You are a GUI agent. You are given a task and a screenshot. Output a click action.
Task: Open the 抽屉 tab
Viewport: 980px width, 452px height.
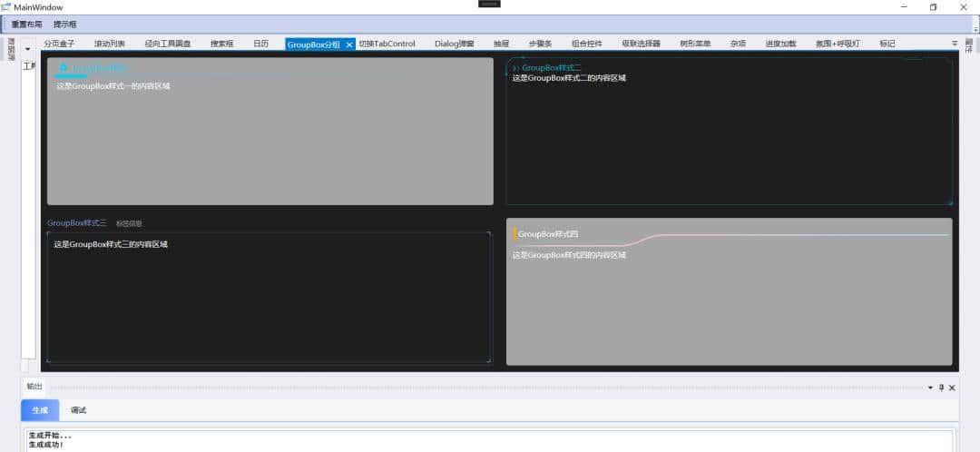(x=501, y=44)
